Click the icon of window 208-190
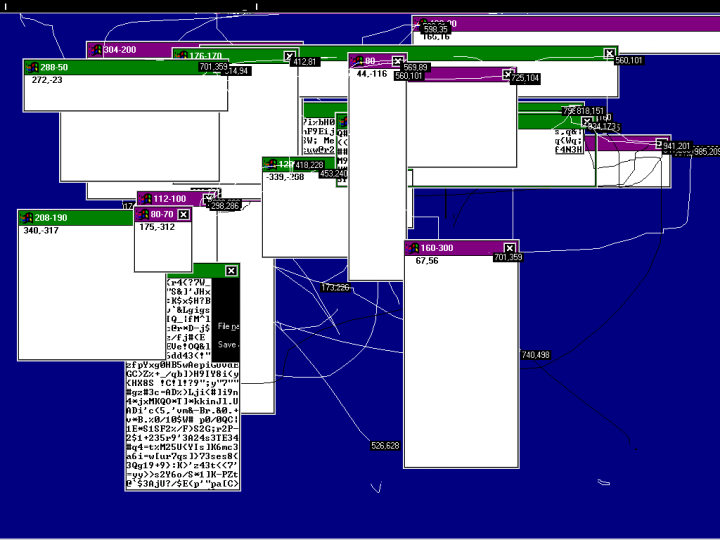The width and height of the screenshot is (720, 540). (25, 217)
